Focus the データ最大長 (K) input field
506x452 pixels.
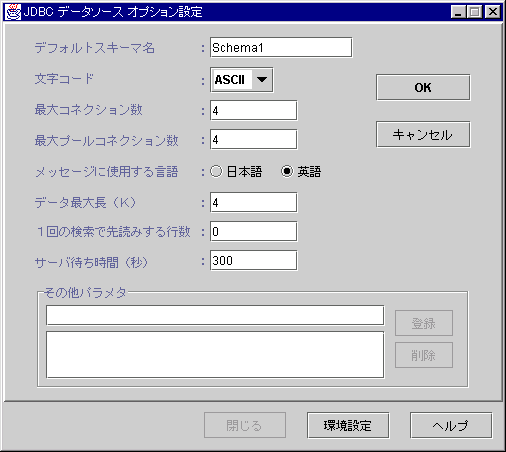[x=254, y=202]
